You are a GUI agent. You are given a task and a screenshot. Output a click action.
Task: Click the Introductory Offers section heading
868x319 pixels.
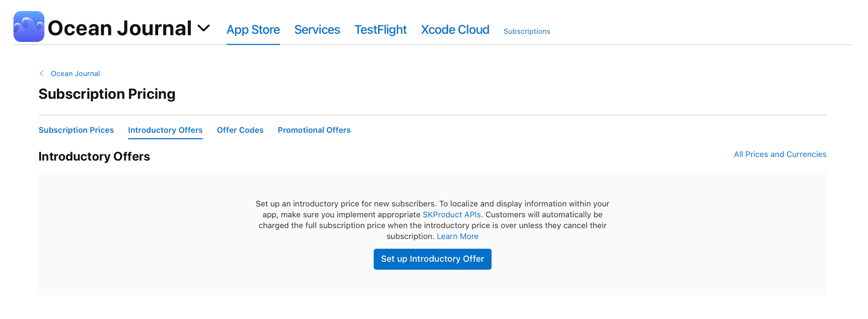(x=94, y=156)
